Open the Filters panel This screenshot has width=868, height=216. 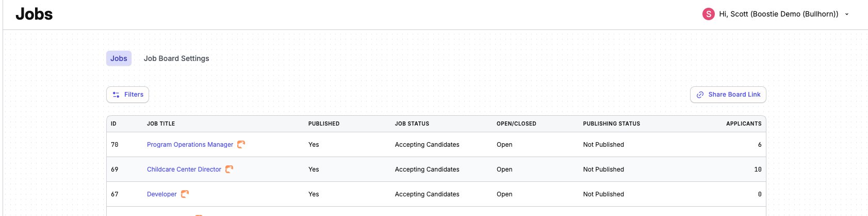pyautogui.click(x=128, y=95)
